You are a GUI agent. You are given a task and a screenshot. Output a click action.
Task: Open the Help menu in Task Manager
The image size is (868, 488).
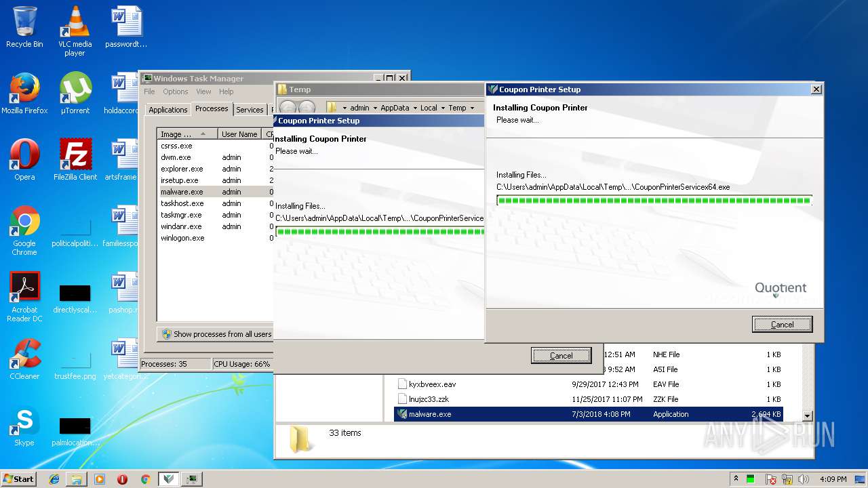coord(226,91)
